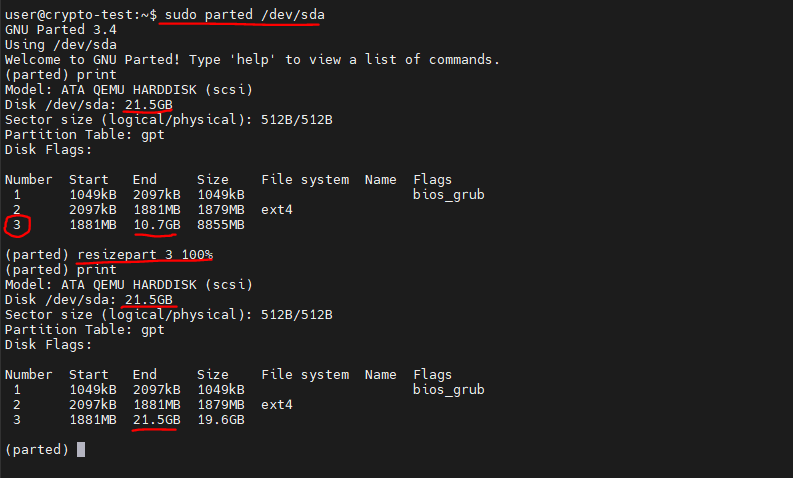Click ext4 file system in the second table

click(277, 405)
